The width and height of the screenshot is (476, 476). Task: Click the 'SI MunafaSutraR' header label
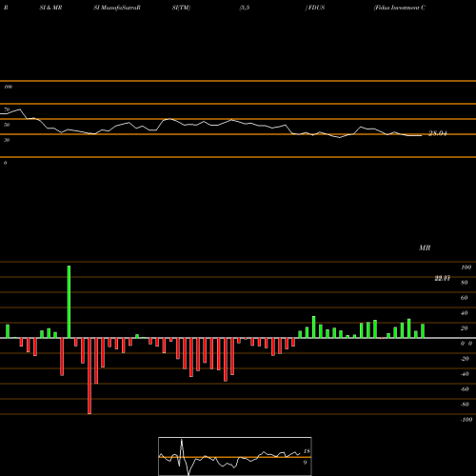pos(117,8)
